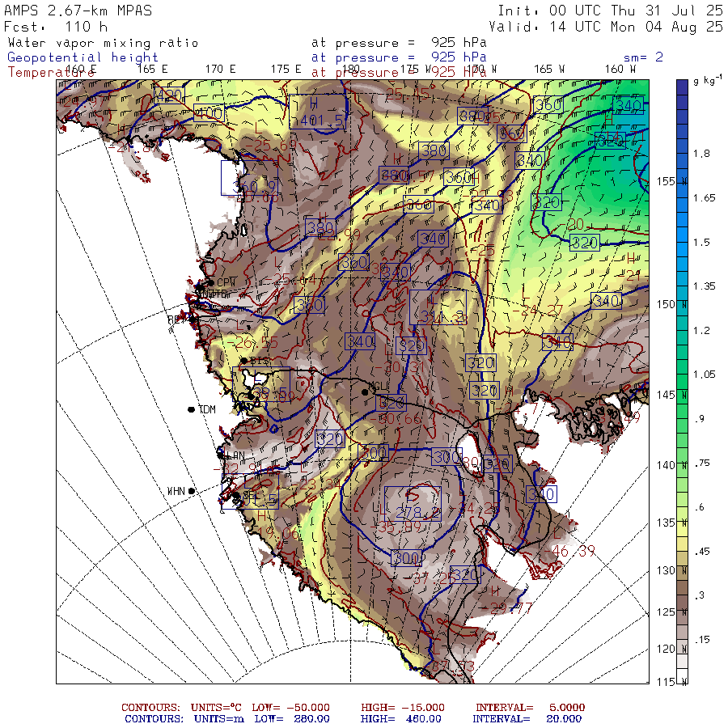Click the '120' label on right axis
The width and height of the screenshot is (728, 728).
[x=667, y=649]
